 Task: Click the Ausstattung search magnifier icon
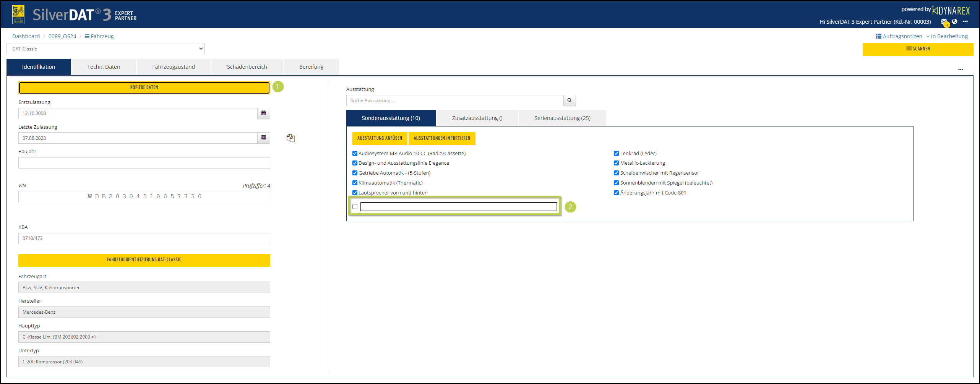tap(569, 100)
